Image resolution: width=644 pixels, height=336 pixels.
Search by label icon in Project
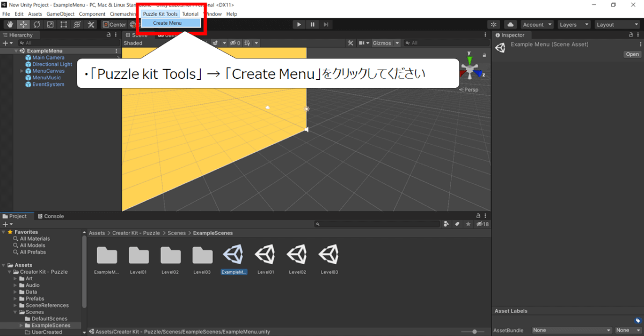(457, 224)
